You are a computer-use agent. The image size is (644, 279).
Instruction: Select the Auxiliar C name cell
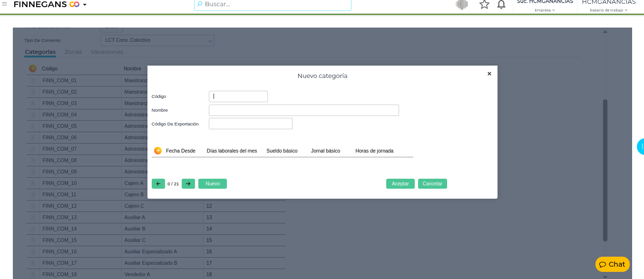[x=162, y=240]
